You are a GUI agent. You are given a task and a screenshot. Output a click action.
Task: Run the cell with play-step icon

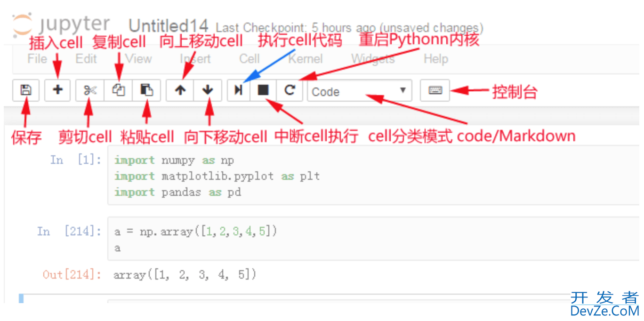pyautogui.click(x=239, y=90)
